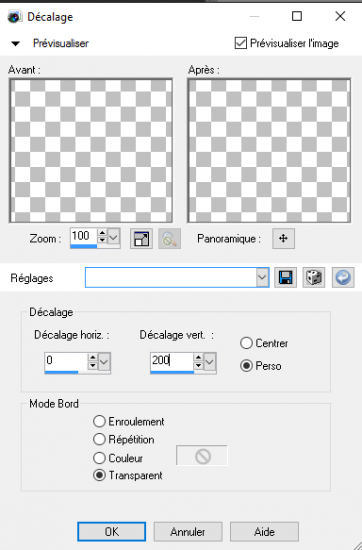Click the Zoom value field
The width and height of the screenshot is (362, 550).
(x=83, y=236)
